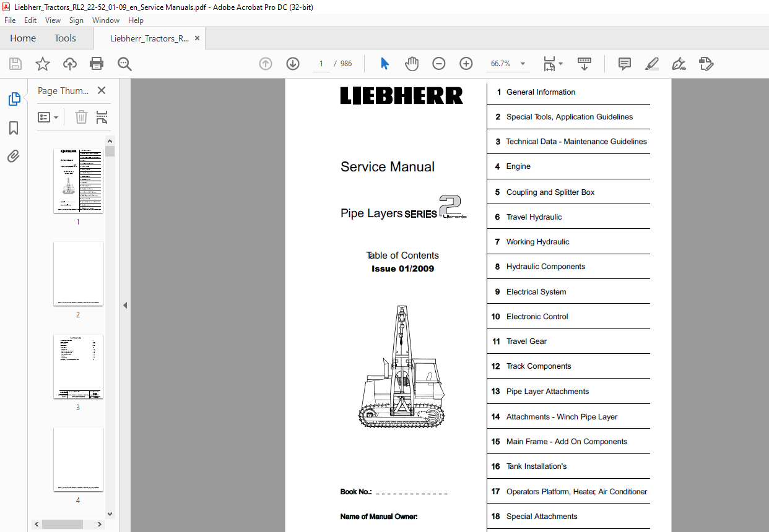Click the 'Hydraulic Components' entry
Viewport: 769px width, 532px height.
(x=545, y=267)
